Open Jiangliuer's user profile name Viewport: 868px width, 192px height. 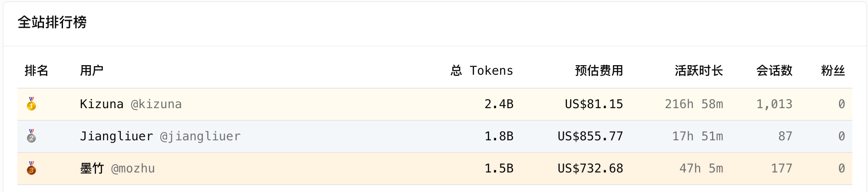pyautogui.click(x=116, y=136)
